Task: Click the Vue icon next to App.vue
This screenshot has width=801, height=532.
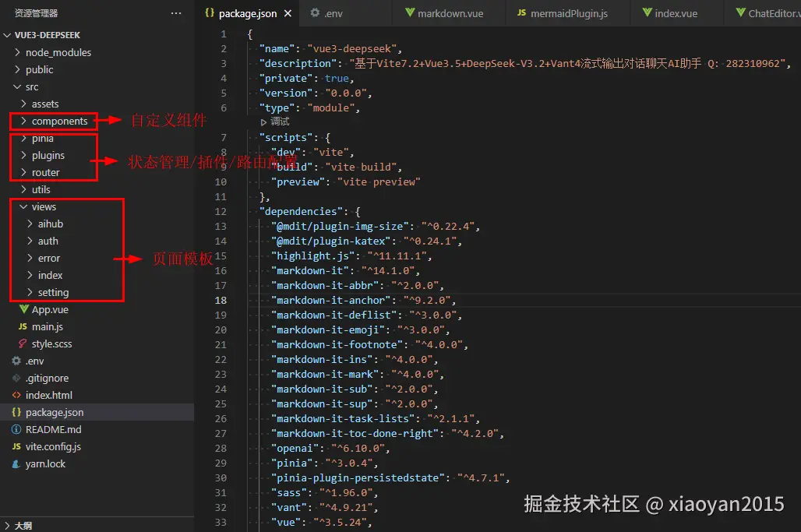Action: [x=25, y=309]
